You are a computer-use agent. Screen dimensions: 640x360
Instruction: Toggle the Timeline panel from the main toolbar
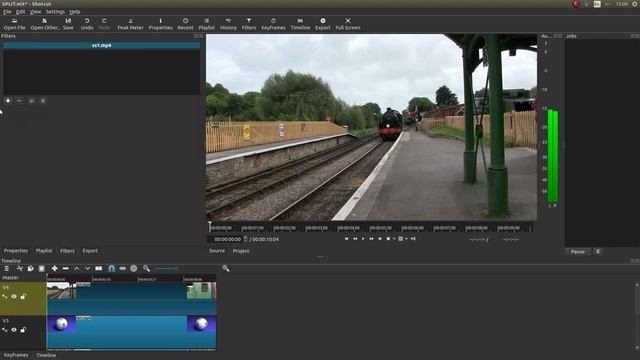click(300, 24)
